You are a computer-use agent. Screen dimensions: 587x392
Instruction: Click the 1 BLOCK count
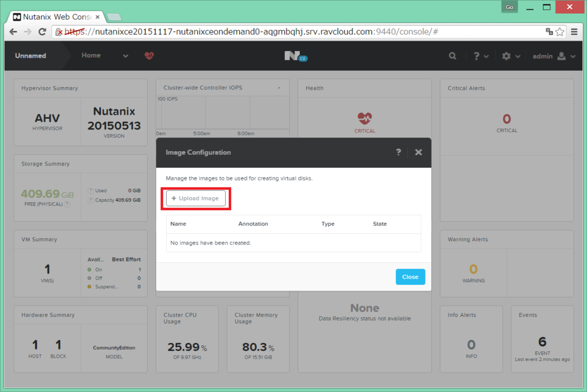(x=58, y=344)
